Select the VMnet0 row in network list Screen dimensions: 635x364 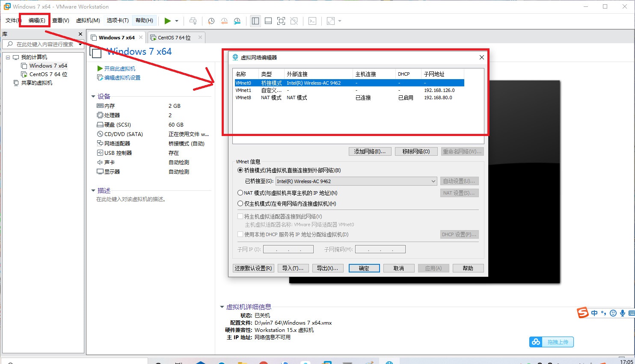point(349,83)
